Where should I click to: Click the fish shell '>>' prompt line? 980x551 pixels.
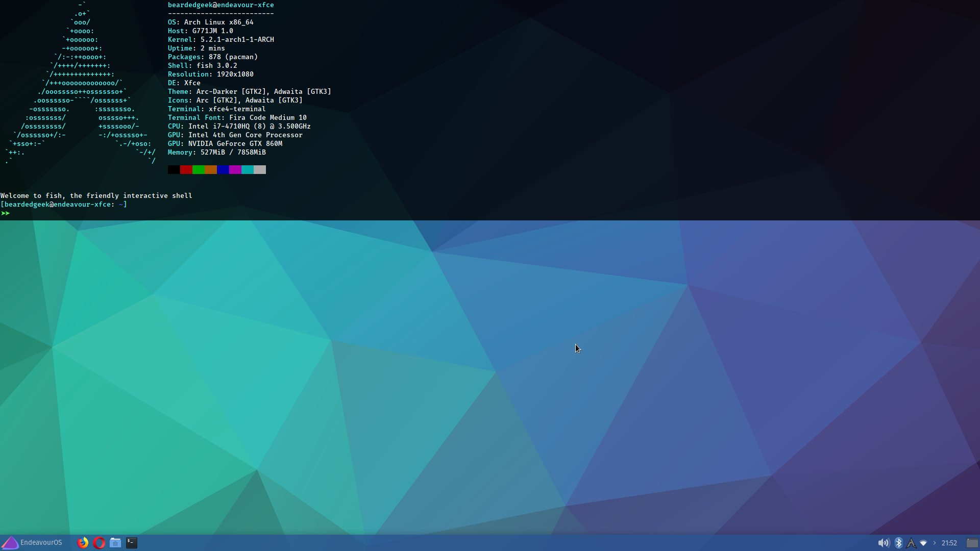[x=5, y=213]
